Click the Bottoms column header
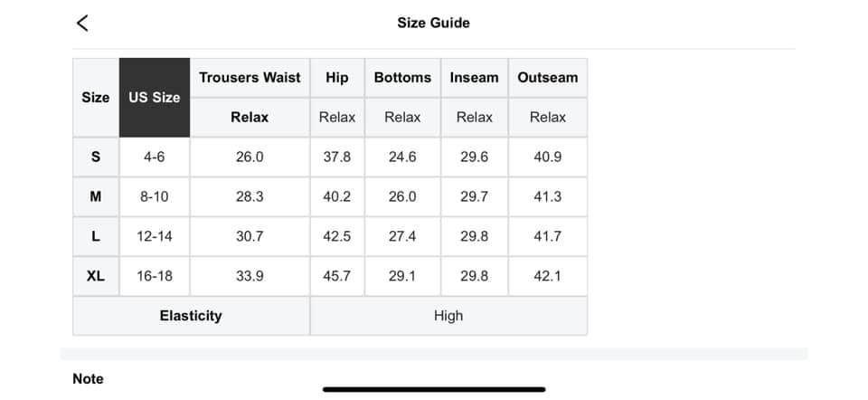The image size is (868, 400). click(x=402, y=78)
